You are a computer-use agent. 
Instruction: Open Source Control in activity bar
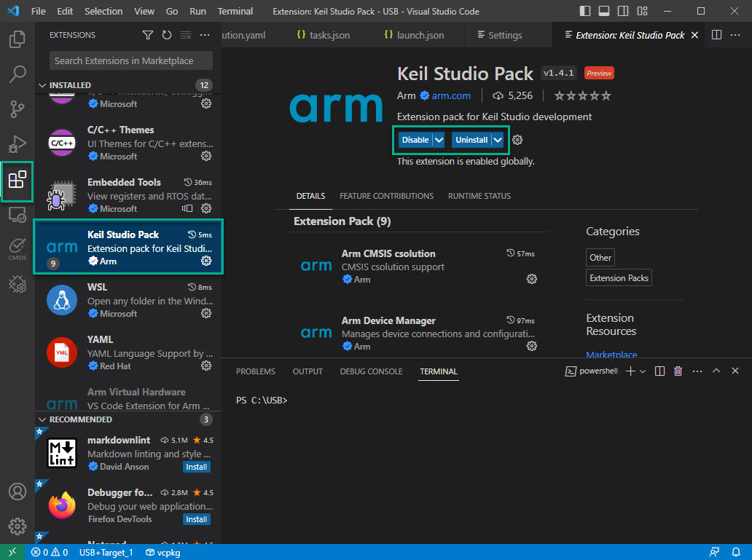point(17,109)
